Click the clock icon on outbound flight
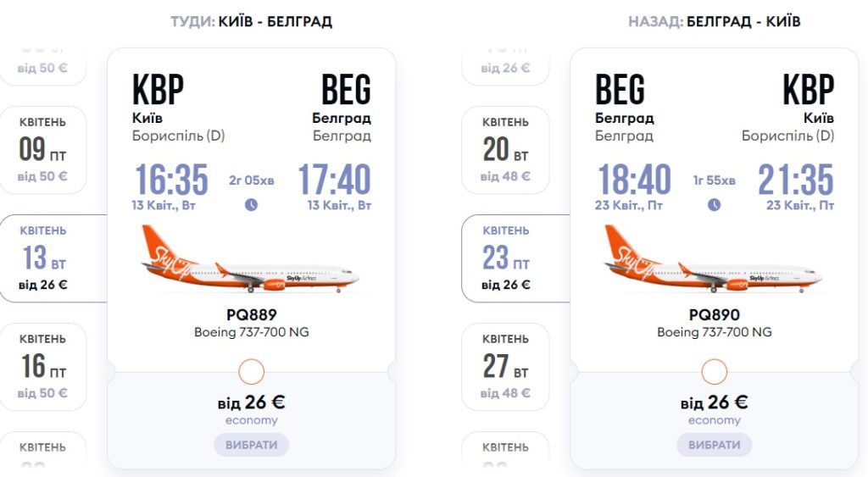Image resolution: width=868 pixels, height=477 pixels. click(x=251, y=205)
